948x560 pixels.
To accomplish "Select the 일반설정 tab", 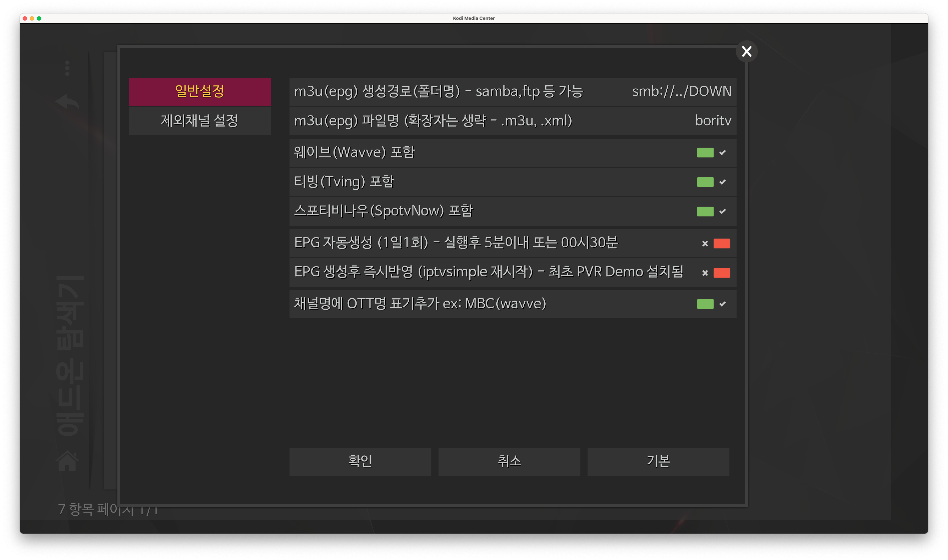I will coord(199,91).
